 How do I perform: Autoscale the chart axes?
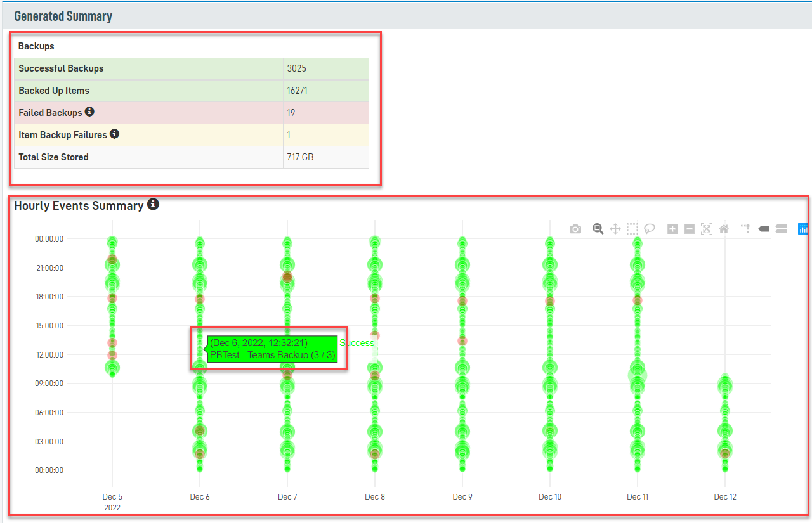click(707, 229)
